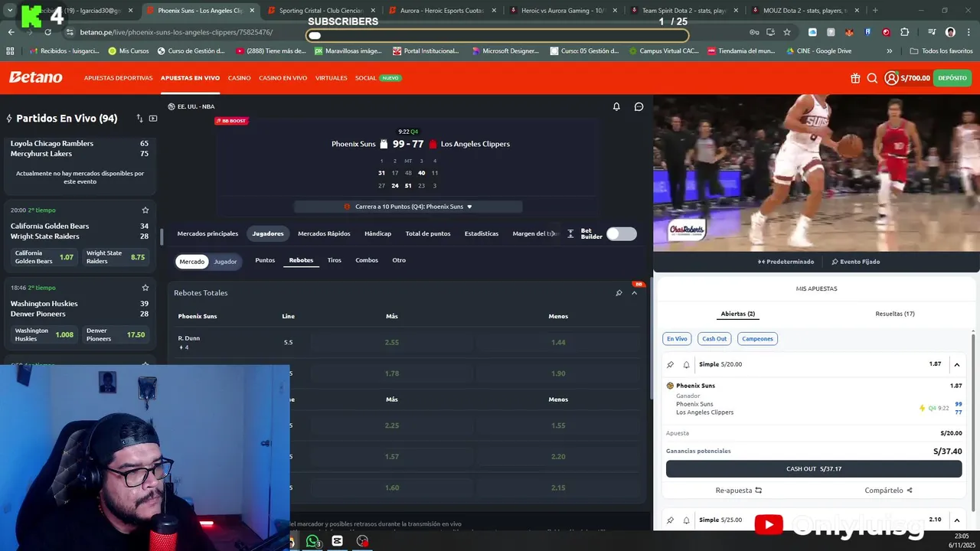Switch to the Estadísticas tab
The width and height of the screenshot is (980, 551).
point(481,233)
